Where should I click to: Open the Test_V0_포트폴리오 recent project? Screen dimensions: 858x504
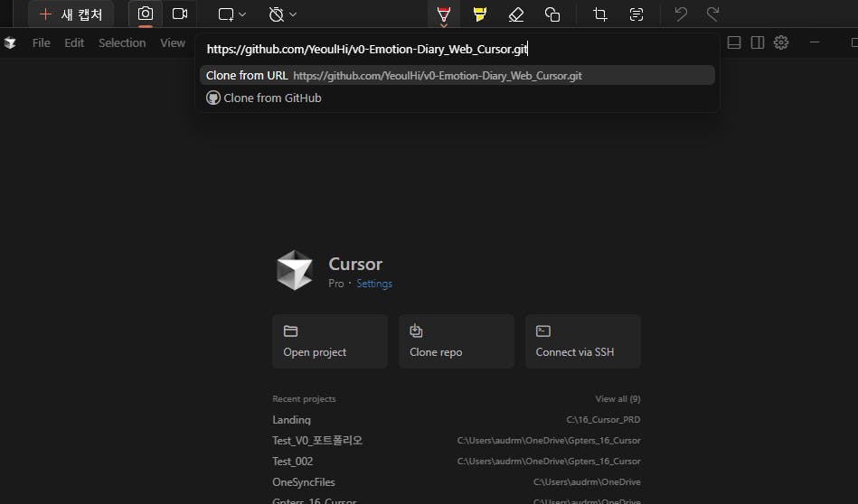click(457, 441)
